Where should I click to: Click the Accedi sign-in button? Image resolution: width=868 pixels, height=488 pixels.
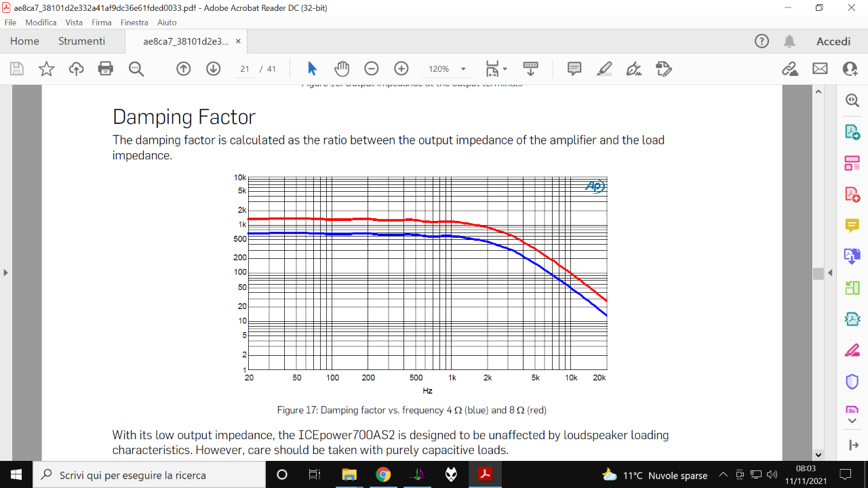pos(833,41)
